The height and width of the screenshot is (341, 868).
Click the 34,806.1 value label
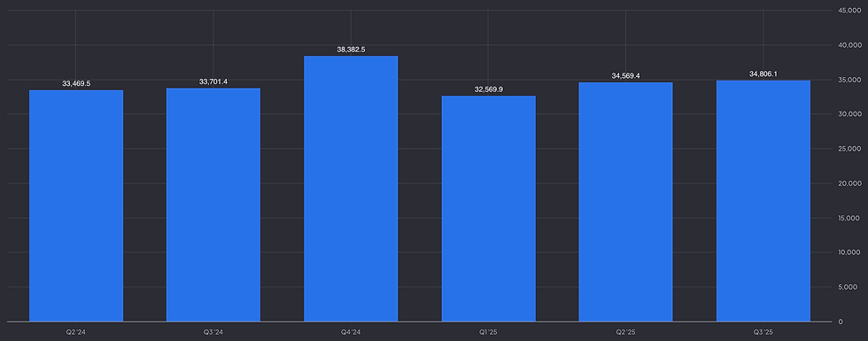point(763,74)
